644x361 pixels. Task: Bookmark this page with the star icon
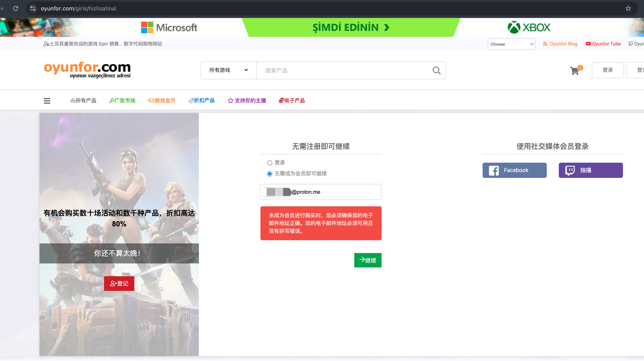pyautogui.click(x=628, y=8)
